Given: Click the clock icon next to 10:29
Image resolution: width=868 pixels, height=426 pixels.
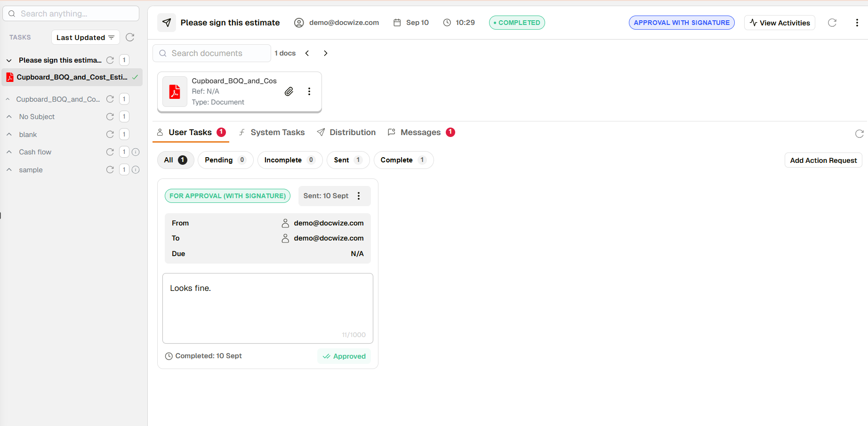Looking at the screenshot, I should [446, 22].
